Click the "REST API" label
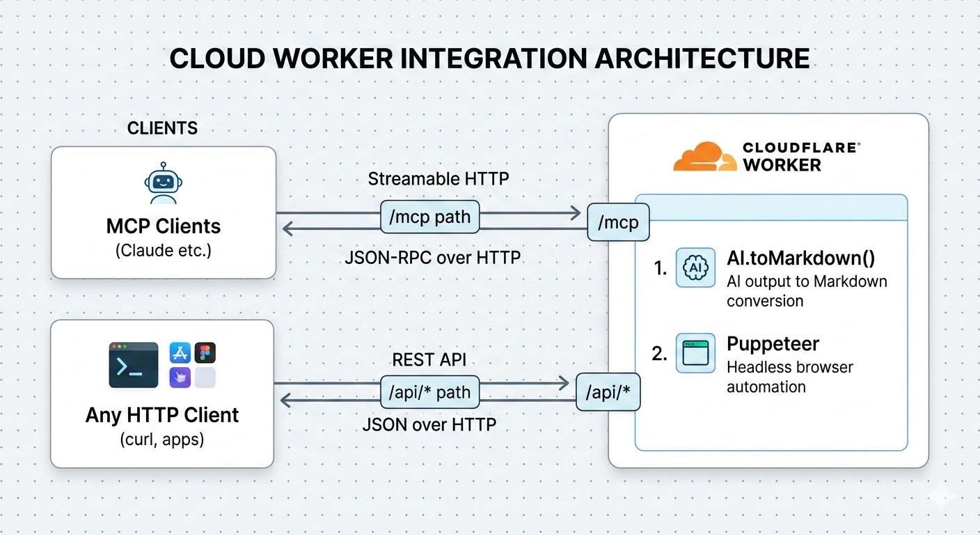 click(429, 359)
